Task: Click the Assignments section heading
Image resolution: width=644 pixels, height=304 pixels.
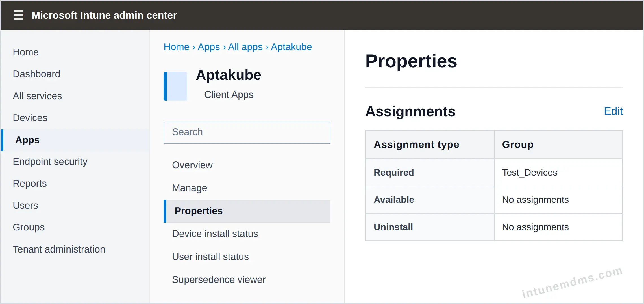Action: (x=410, y=111)
